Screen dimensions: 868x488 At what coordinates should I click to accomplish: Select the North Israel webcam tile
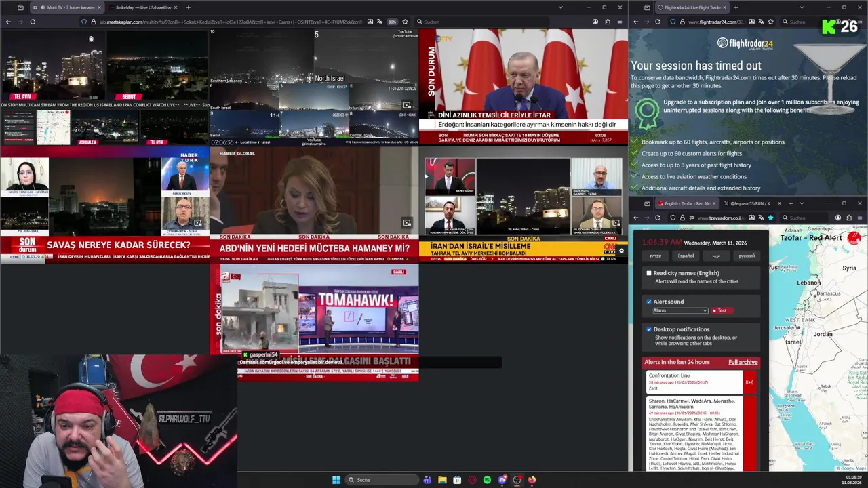314,87
